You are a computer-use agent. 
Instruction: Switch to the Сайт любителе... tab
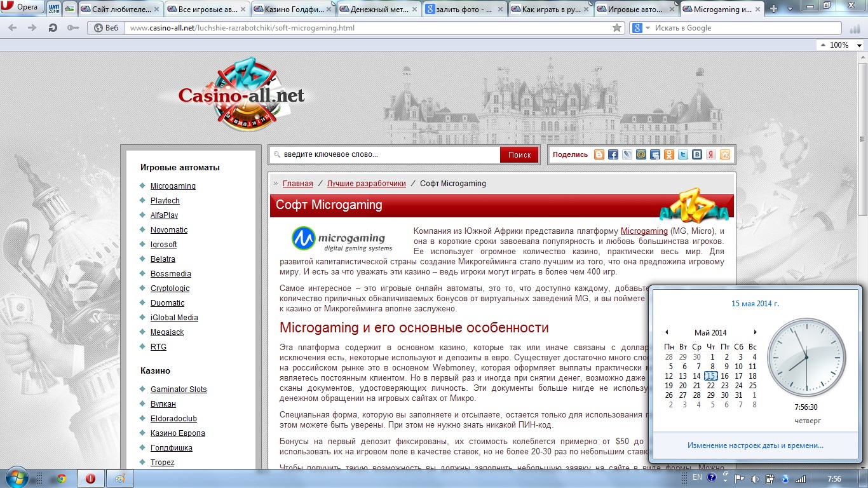coord(121,9)
